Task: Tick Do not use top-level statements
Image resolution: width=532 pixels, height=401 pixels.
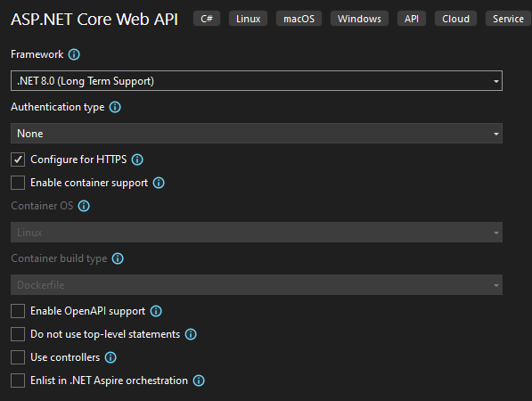Action: coord(18,334)
